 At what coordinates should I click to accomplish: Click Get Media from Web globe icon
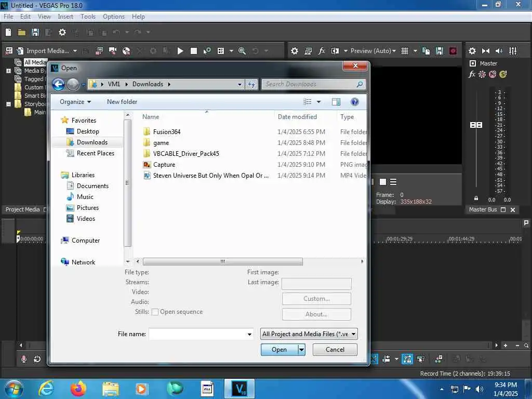[x=126, y=51]
